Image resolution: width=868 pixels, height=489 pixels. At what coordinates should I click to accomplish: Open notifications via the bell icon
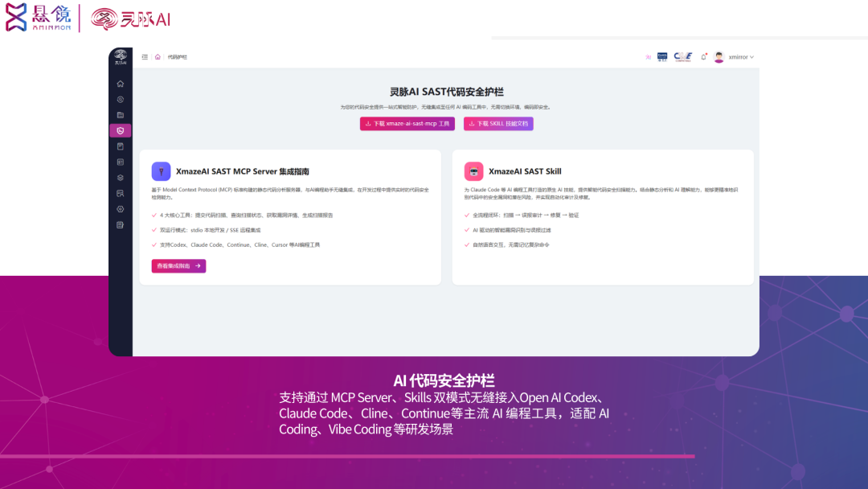pyautogui.click(x=703, y=57)
